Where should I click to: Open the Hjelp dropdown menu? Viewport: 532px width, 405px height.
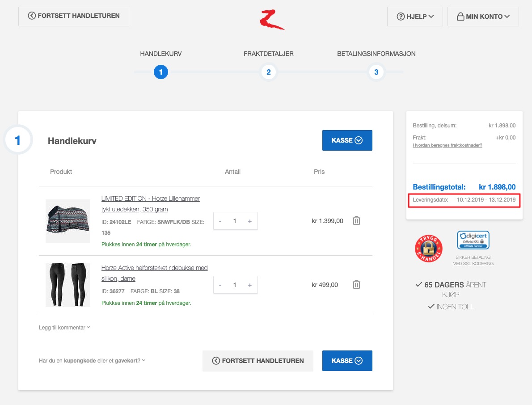point(415,17)
